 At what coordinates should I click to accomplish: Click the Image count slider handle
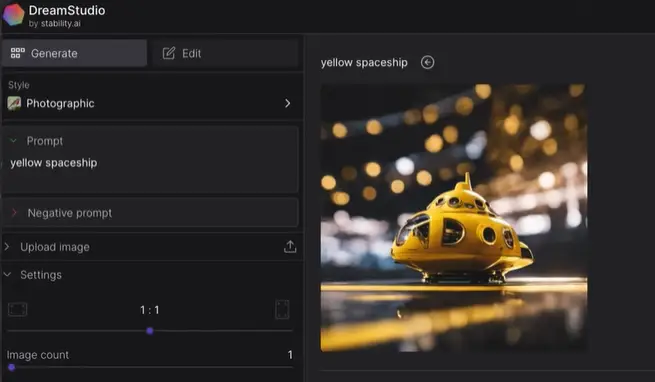pos(12,367)
